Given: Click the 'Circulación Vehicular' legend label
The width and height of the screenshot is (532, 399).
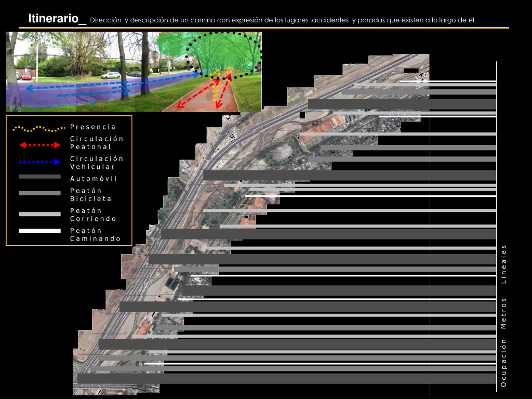Looking at the screenshot, I should coord(97,163).
